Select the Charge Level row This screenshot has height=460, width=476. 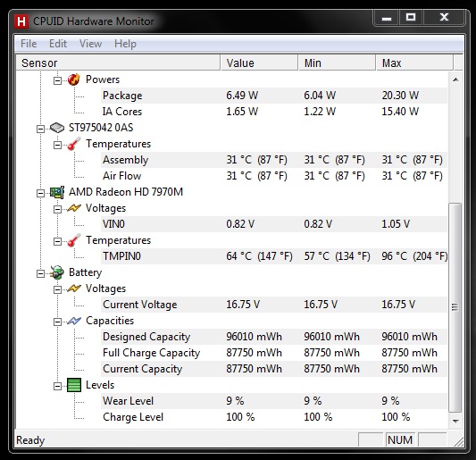point(274,417)
